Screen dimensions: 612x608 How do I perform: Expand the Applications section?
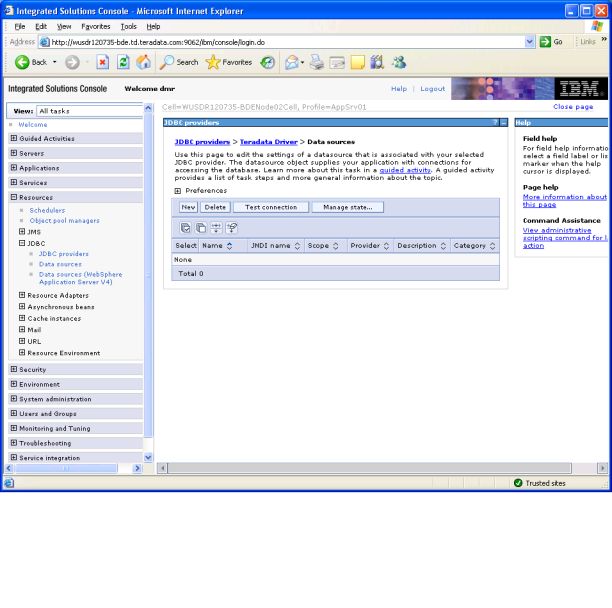click(x=14, y=168)
